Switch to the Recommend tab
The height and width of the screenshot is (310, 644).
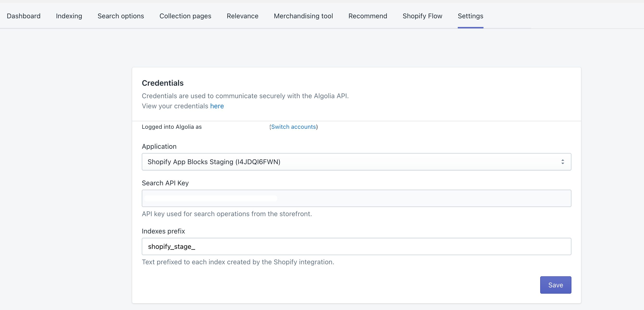tap(367, 16)
